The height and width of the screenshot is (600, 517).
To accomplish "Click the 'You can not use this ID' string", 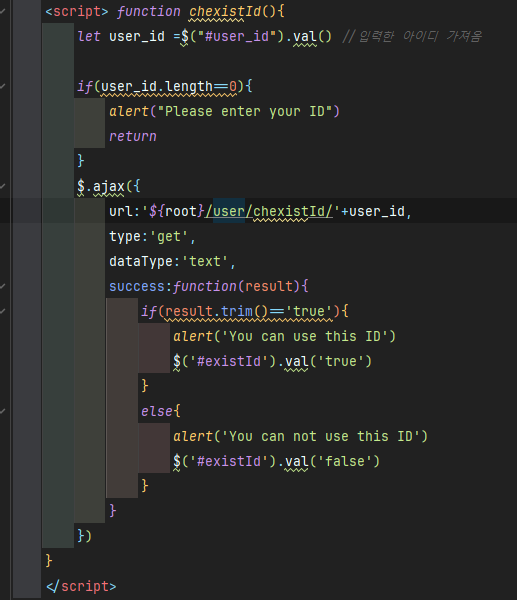I will click(x=321, y=436).
